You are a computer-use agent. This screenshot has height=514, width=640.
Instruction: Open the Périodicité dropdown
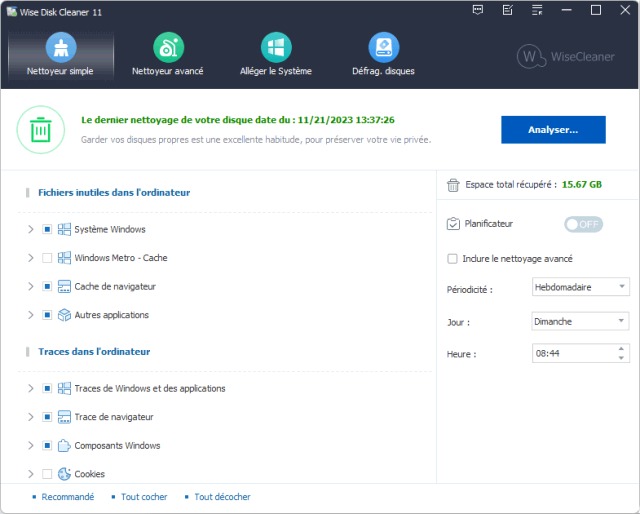[580, 288]
